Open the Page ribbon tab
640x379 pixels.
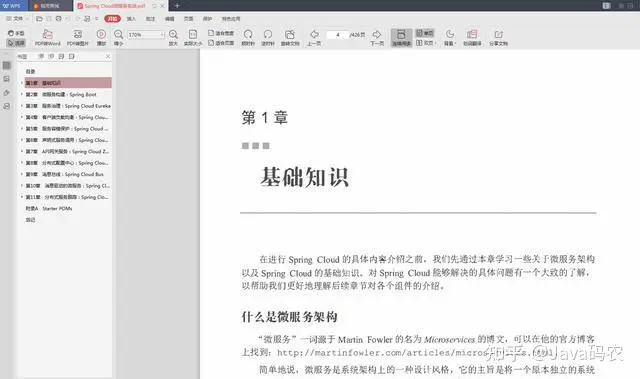click(189, 19)
